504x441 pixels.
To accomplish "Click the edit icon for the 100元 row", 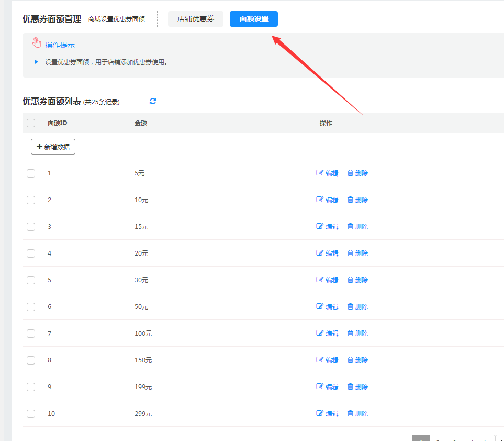I will pos(320,333).
